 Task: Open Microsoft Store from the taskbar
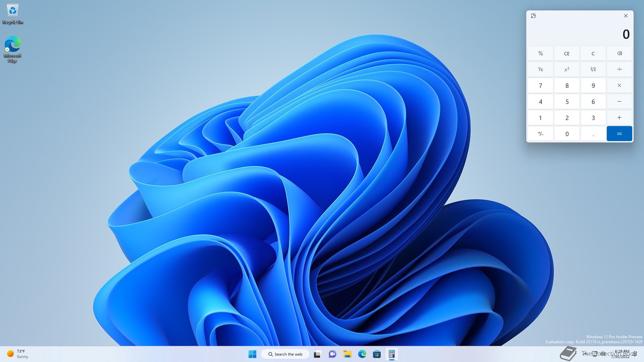tap(377, 354)
